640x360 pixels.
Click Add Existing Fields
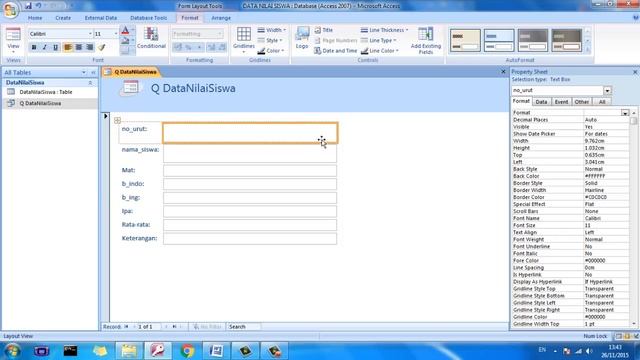click(425, 40)
